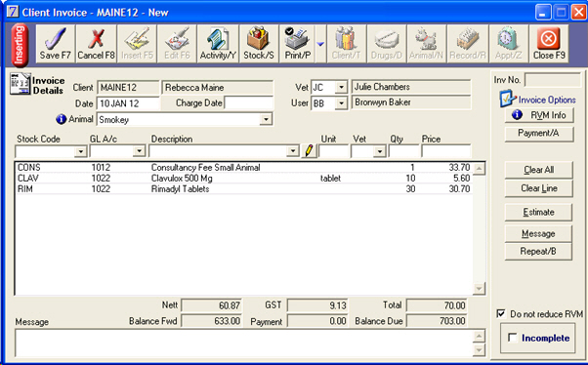Viewport: 588px width, 365px height.
Task: Click the GST value 9.13
Action: [x=317, y=305]
